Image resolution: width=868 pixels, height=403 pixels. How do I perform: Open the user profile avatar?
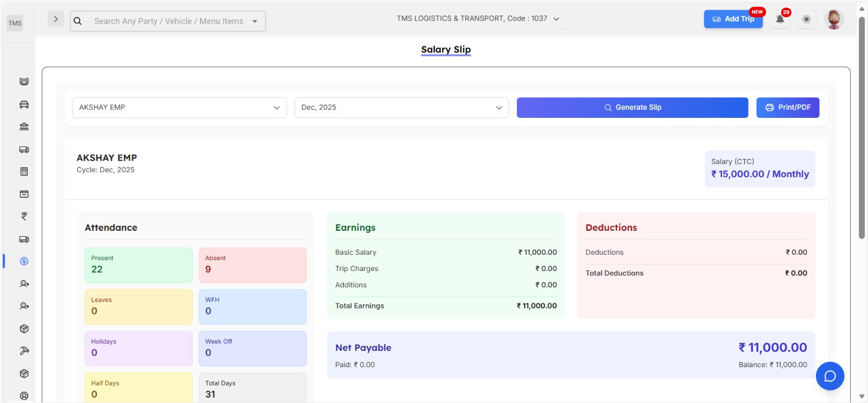pyautogui.click(x=834, y=20)
